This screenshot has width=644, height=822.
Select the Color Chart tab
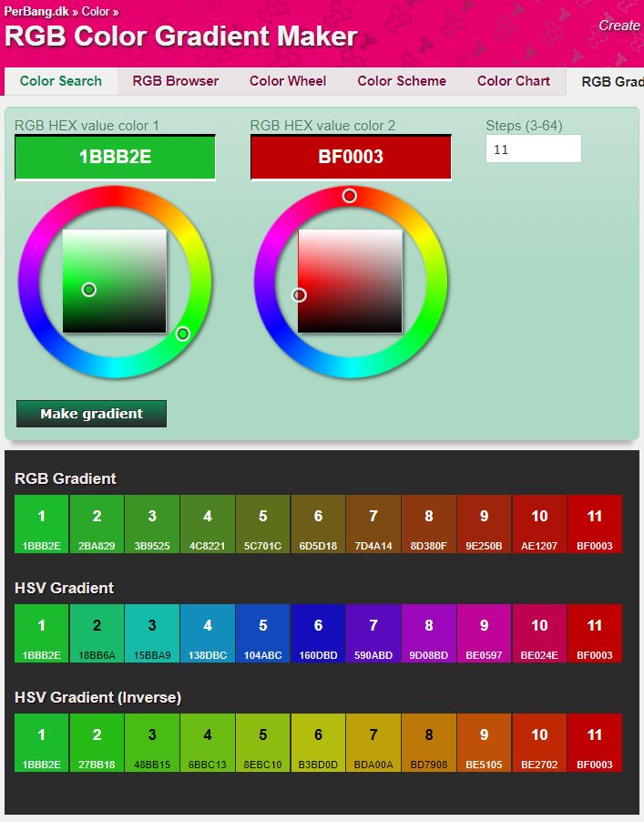514,81
